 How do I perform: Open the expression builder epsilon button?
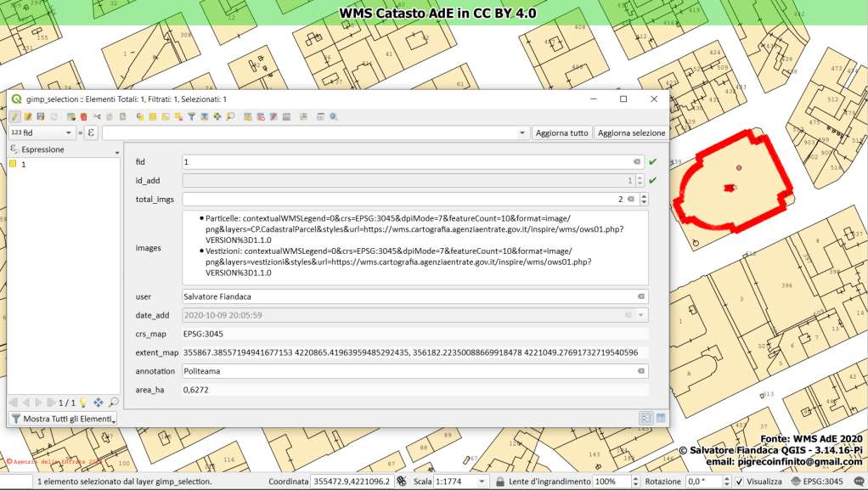[x=91, y=133]
